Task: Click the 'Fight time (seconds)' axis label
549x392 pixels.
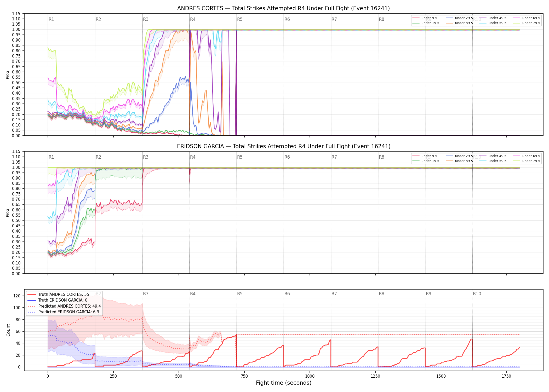Action: [284, 383]
